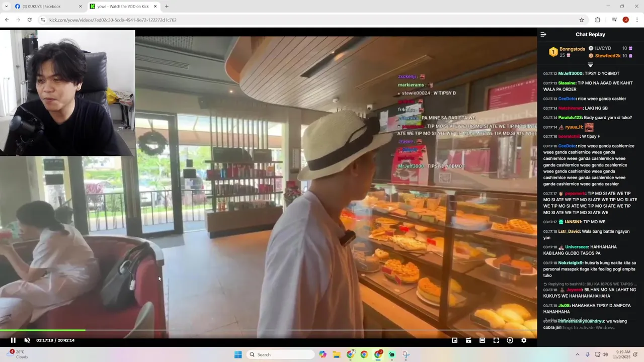The image size is (644, 362).
Task: Click chat username IANSIN1
Action: point(573,222)
